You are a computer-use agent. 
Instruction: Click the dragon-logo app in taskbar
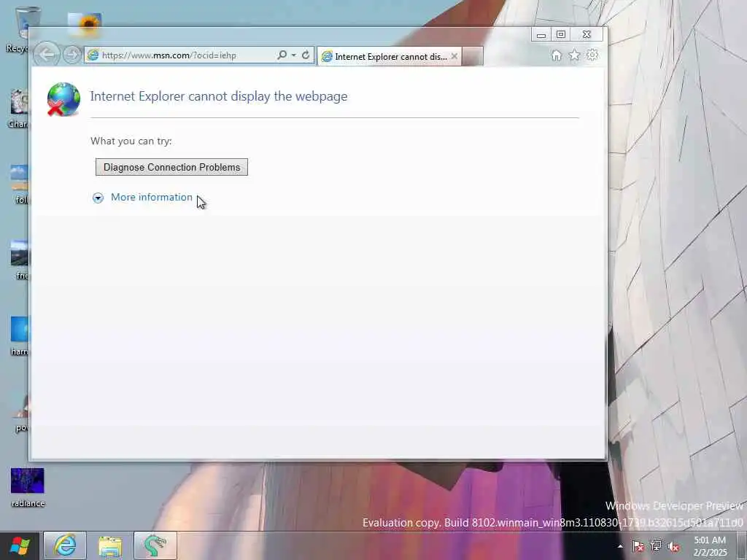point(155,545)
